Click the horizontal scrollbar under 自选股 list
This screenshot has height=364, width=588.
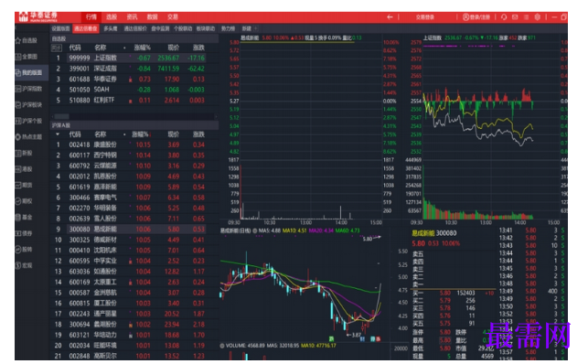tap(134, 116)
